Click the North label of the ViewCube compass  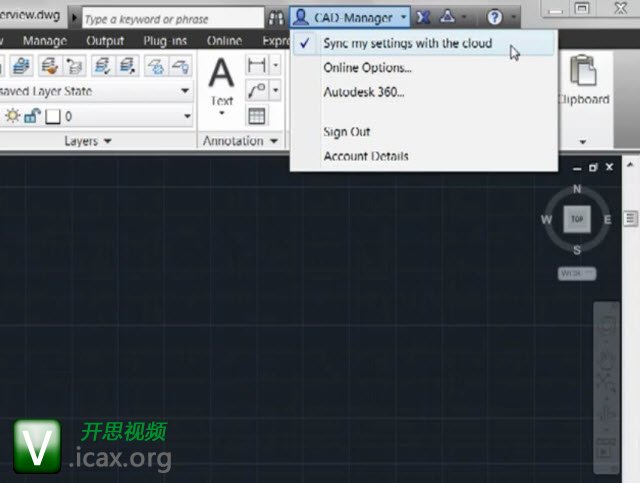pos(577,189)
